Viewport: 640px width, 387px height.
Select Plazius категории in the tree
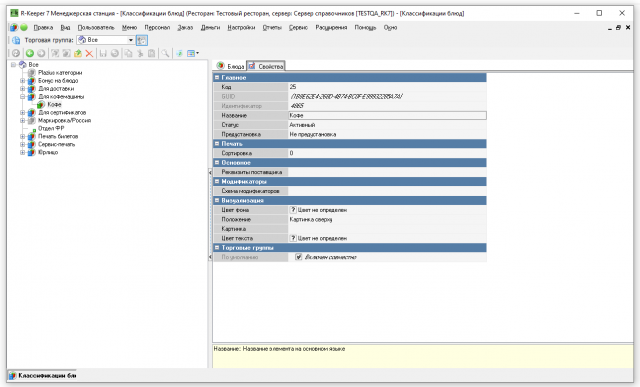(60, 73)
